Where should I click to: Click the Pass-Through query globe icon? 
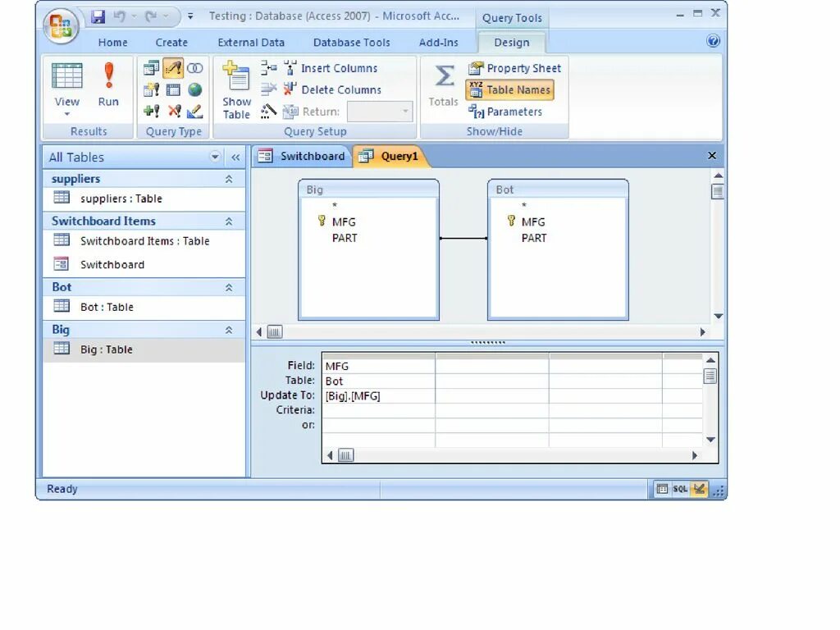(x=195, y=90)
